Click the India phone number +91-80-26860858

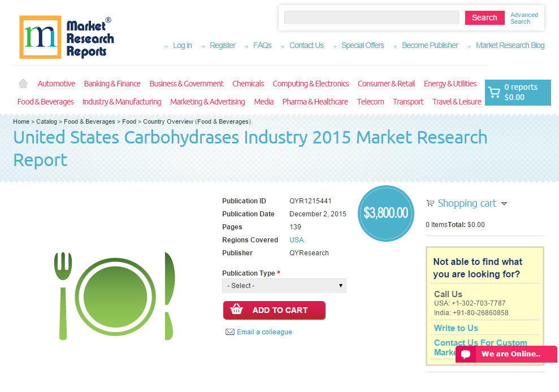coord(480,313)
